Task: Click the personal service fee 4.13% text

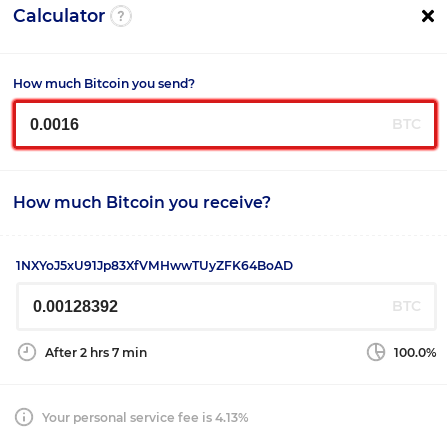Action: [x=145, y=417]
